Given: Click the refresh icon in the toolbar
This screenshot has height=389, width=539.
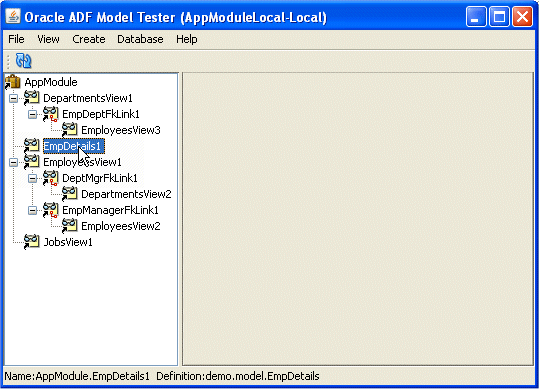Looking at the screenshot, I should (23, 61).
